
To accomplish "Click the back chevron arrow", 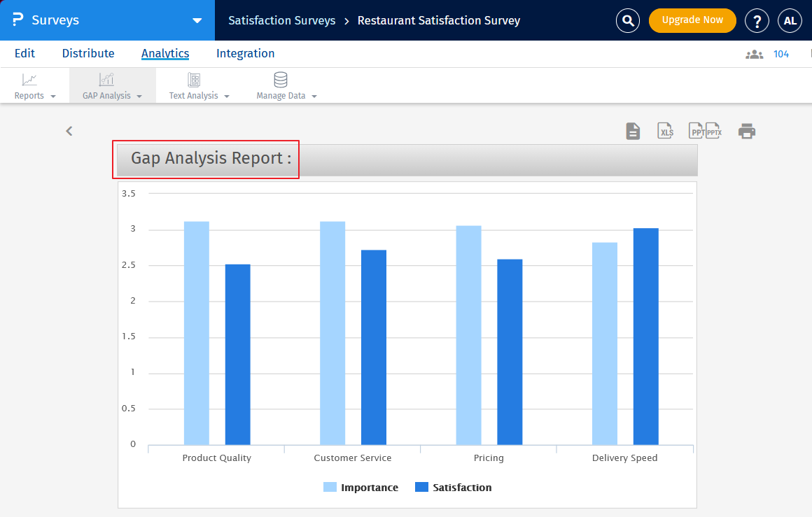I will click(x=69, y=131).
